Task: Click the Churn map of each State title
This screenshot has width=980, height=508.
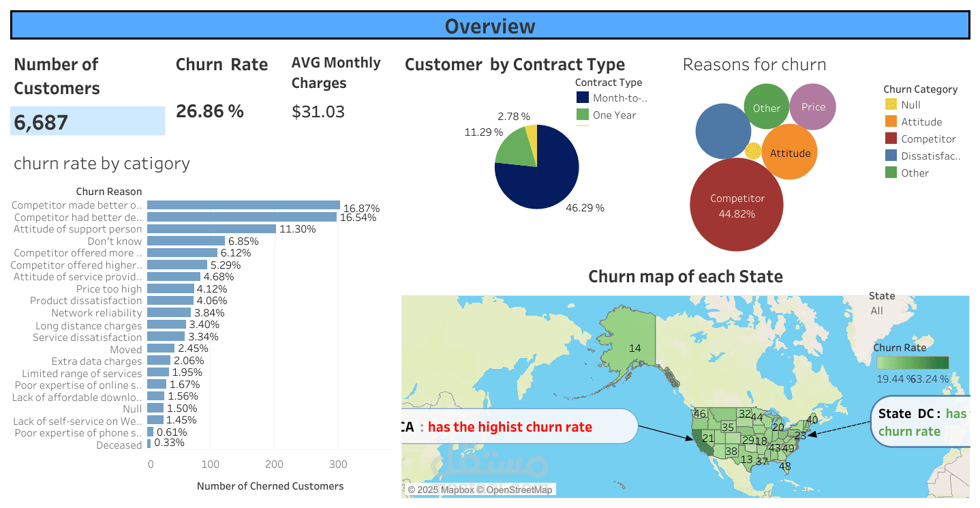Action: (685, 276)
